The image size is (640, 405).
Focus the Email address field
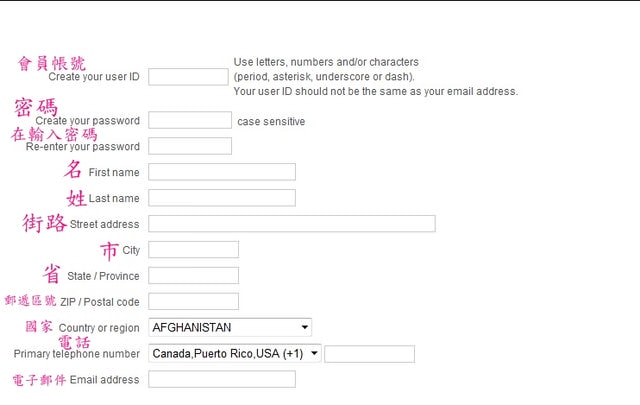221,380
